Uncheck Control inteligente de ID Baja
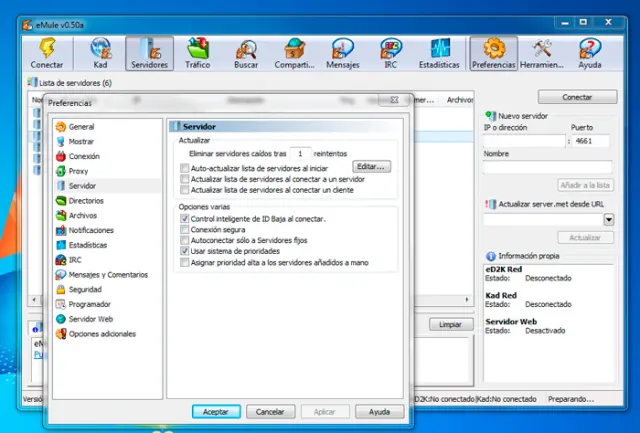Viewport: 640px width, 433px height. coord(184,218)
